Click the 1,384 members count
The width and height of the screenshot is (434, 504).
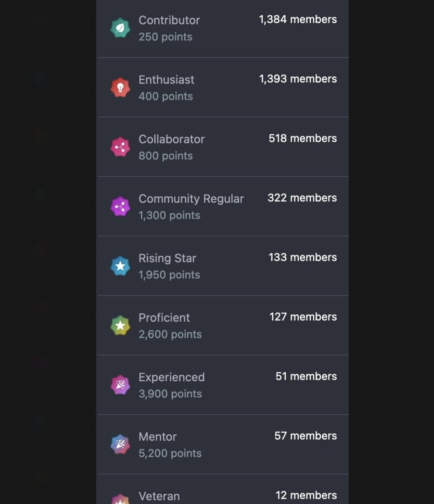coord(298,19)
